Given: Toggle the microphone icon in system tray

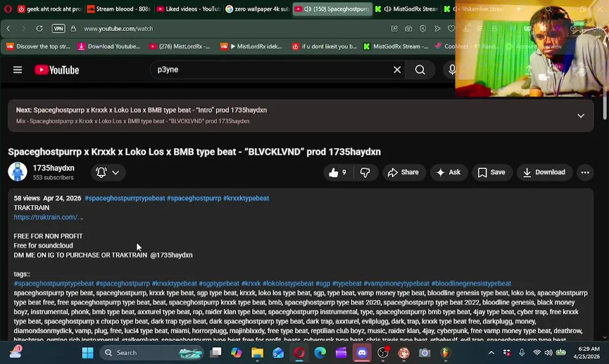Looking at the screenshot, I should [521, 353].
